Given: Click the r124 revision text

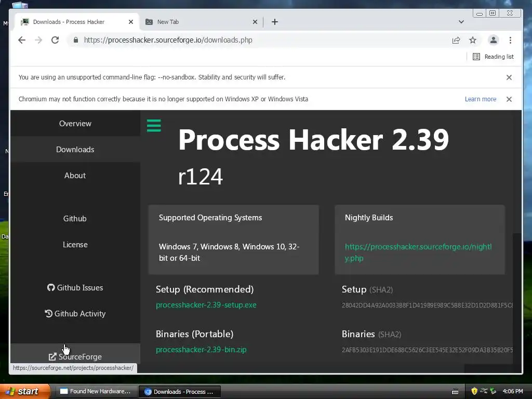Looking at the screenshot, I should click(201, 177).
